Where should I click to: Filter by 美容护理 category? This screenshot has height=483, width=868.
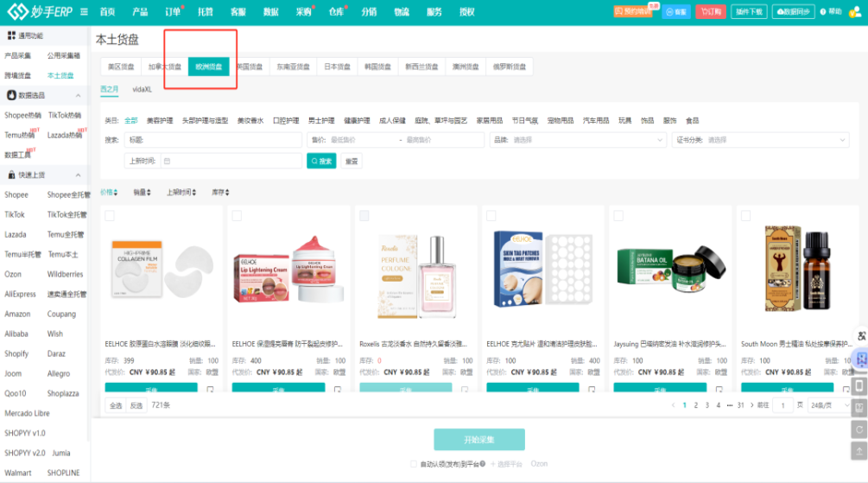pos(160,120)
